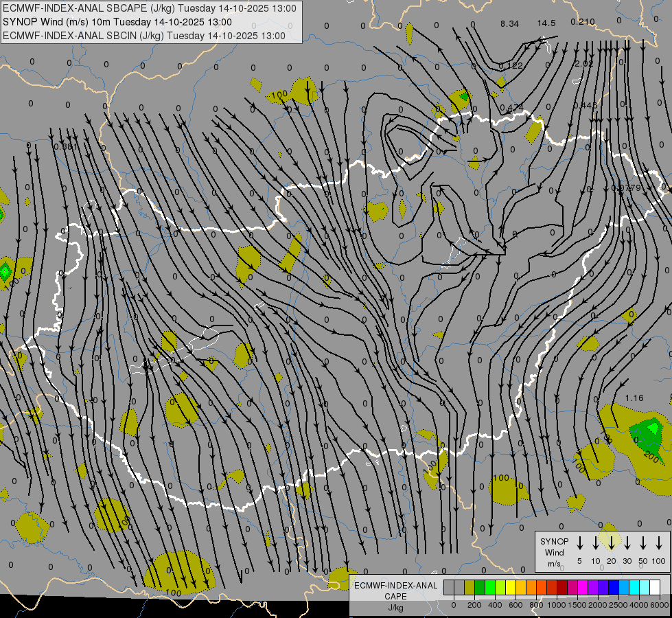Pick the bright magenta CAPE legend swatch
This screenshot has width=672, height=618.
click(583, 587)
